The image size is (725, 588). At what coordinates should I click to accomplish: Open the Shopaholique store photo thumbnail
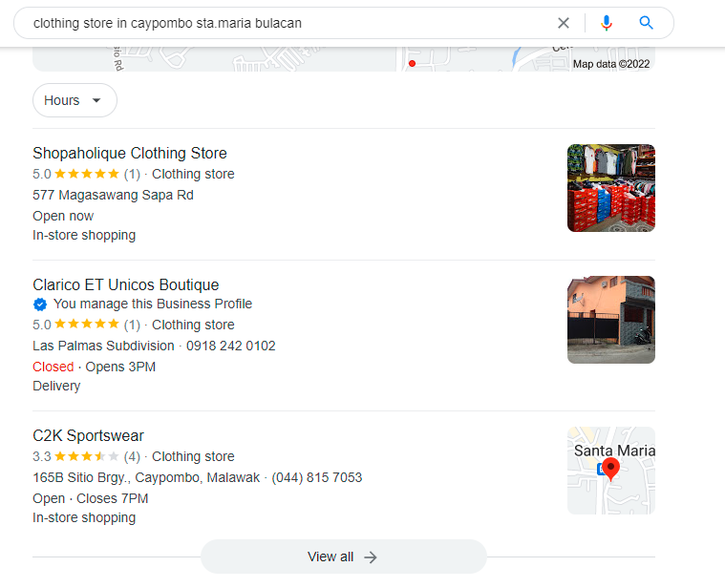(x=611, y=188)
